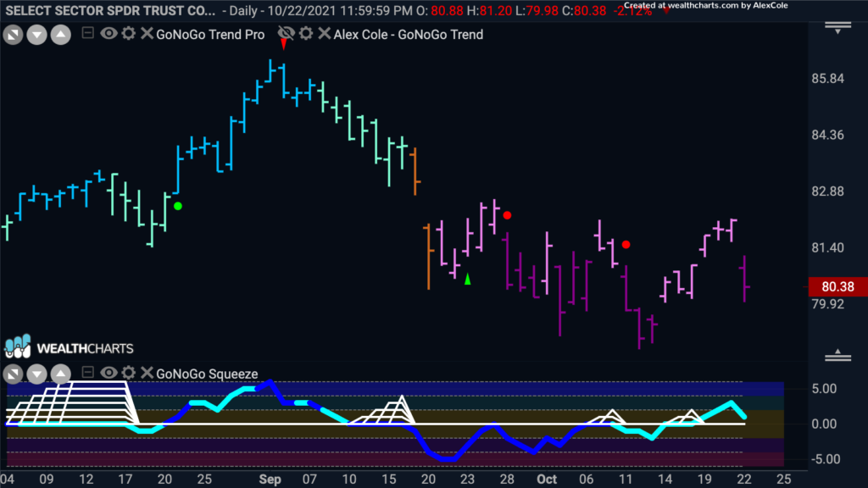Click the up-triangle scale icon below the price axis
868x488 pixels.
pyautogui.click(x=838, y=355)
